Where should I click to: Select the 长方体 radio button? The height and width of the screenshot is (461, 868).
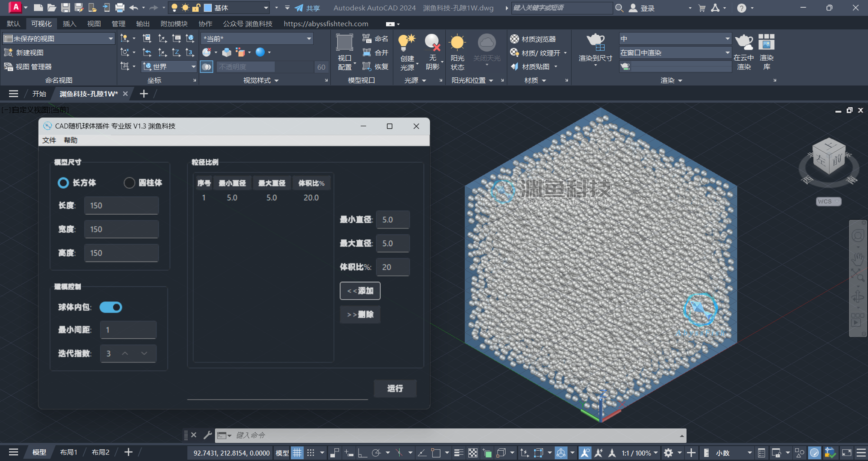coord(63,183)
